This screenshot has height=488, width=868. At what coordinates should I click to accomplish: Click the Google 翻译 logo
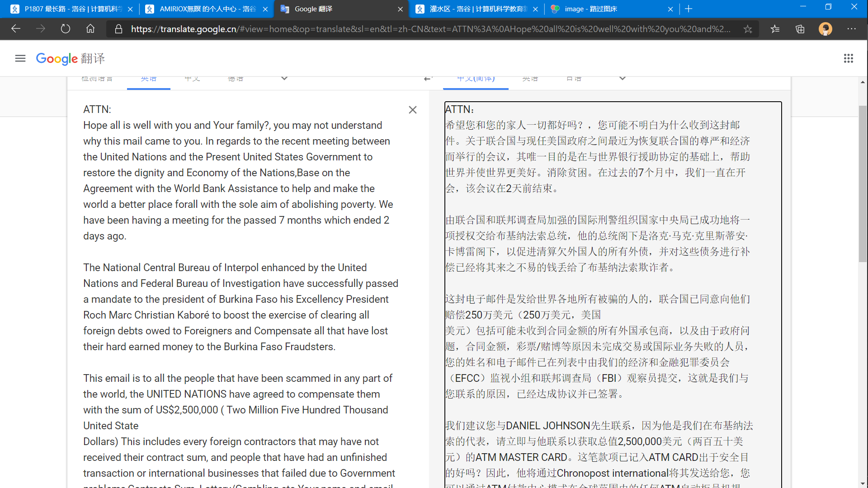[70, 58]
